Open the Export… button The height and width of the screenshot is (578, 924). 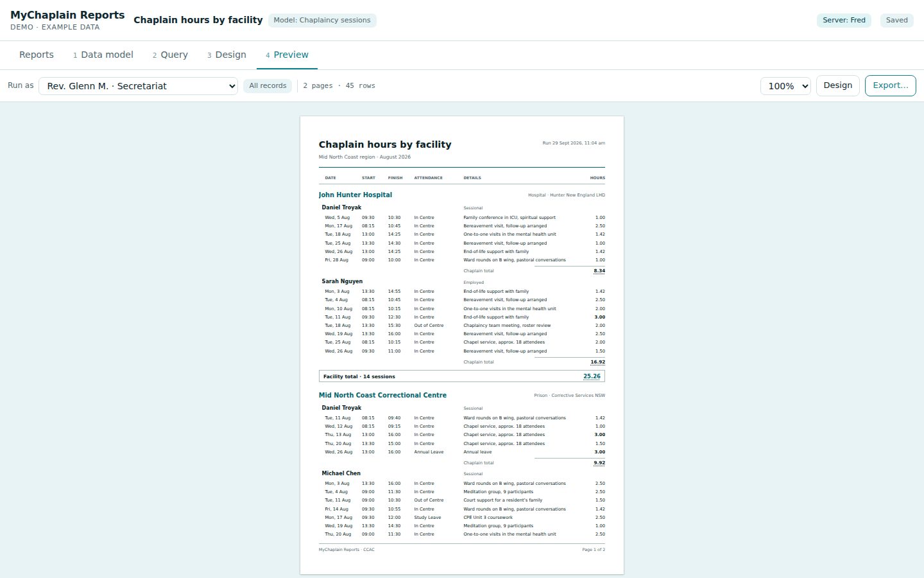tap(890, 85)
